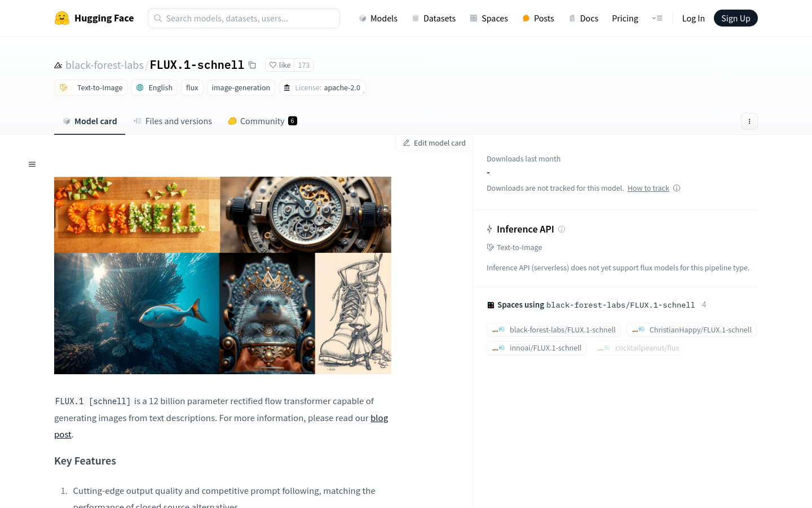
Task: Open black-forest-labs/FLUX.1-schnell space
Action: click(x=554, y=330)
